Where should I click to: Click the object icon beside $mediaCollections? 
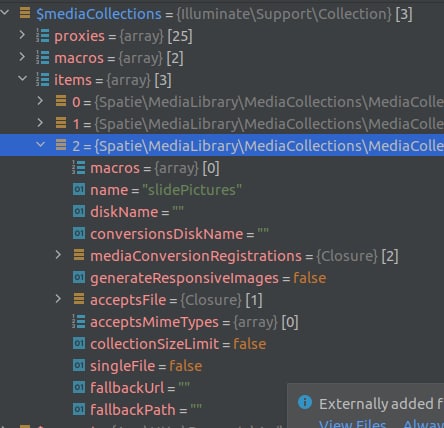pyautogui.click(x=25, y=13)
